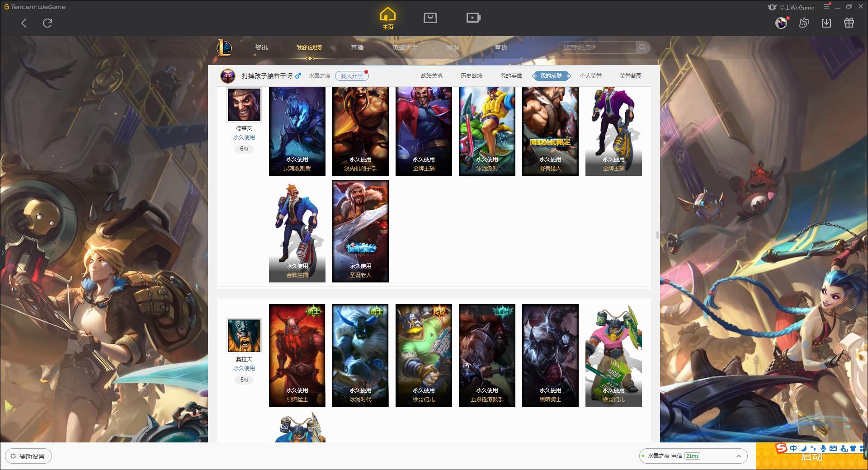Open the 五杀摇滚鼓手 skin card
This screenshot has height=470, width=868.
[x=487, y=355]
